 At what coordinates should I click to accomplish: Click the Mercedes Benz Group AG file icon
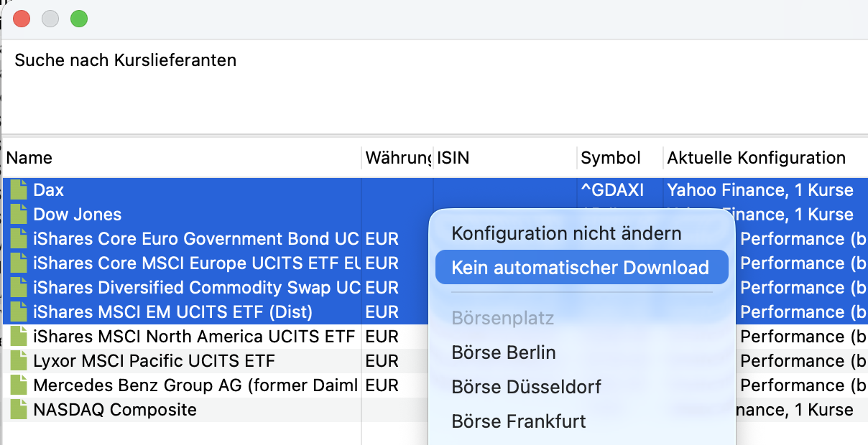(17, 385)
